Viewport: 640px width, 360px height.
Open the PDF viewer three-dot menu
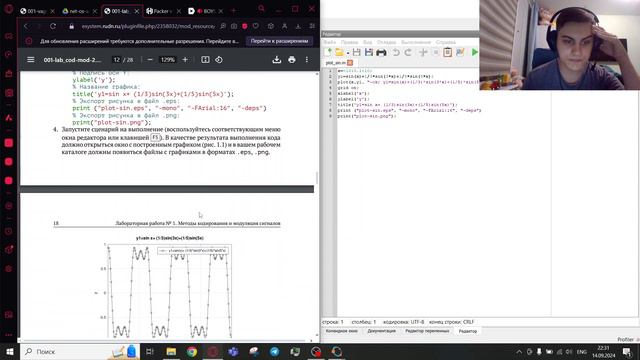(307, 60)
